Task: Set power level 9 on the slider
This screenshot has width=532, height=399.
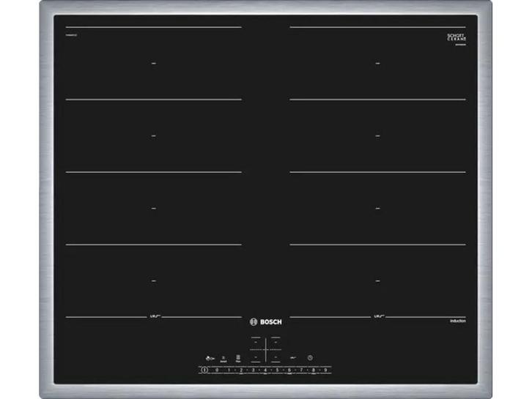Action: pos(325,370)
